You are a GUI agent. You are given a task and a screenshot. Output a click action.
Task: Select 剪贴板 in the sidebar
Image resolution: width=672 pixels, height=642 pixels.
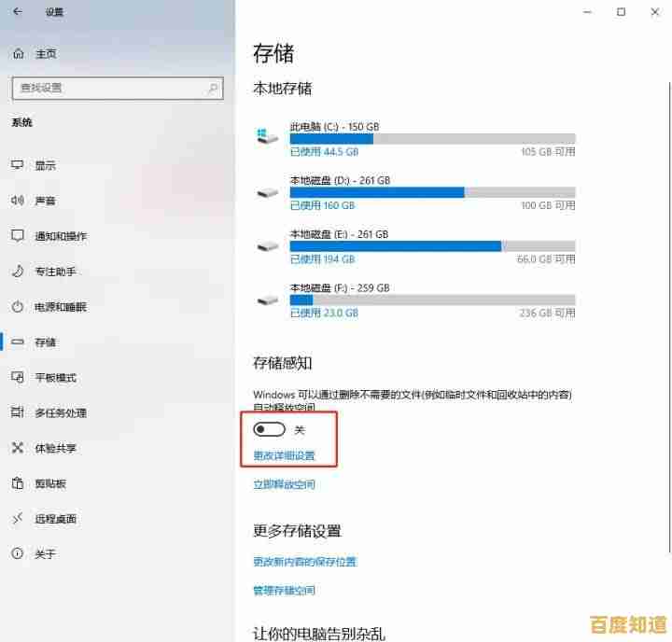[49, 483]
